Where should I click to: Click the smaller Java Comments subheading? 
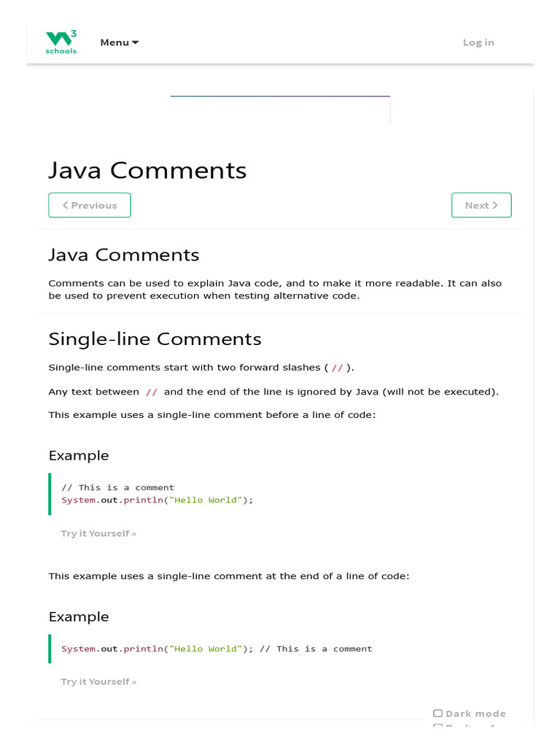[123, 255]
